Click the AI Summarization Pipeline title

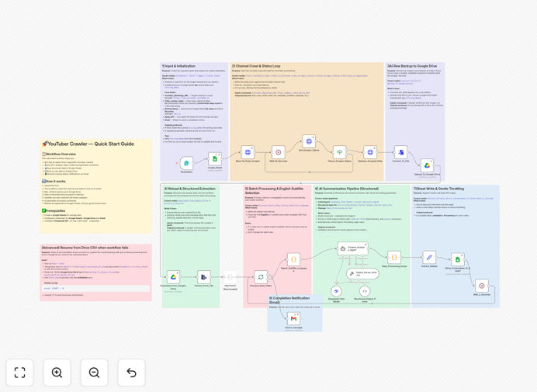click(347, 189)
